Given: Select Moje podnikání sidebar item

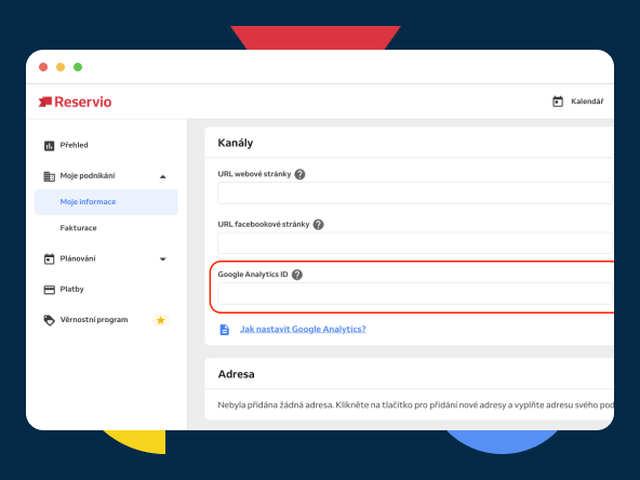Looking at the screenshot, I should (87, 176).
